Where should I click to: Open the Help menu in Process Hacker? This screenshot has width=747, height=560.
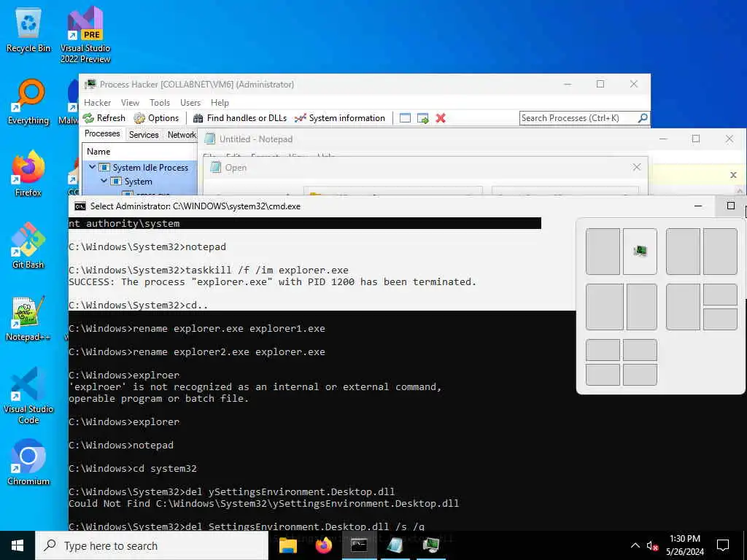pyautogui.click(x=220, y=103)
